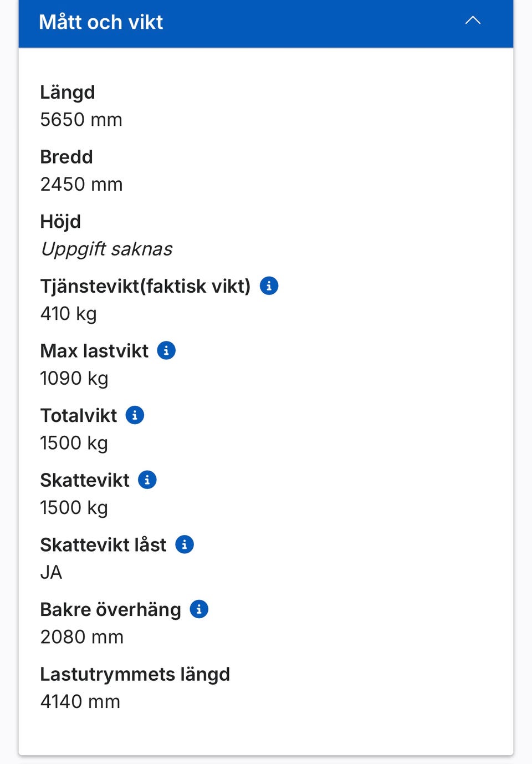The height and width of the screenshot is (764, 532).
Task: Click the 410 kg value
Action: [x=68, y=314]
